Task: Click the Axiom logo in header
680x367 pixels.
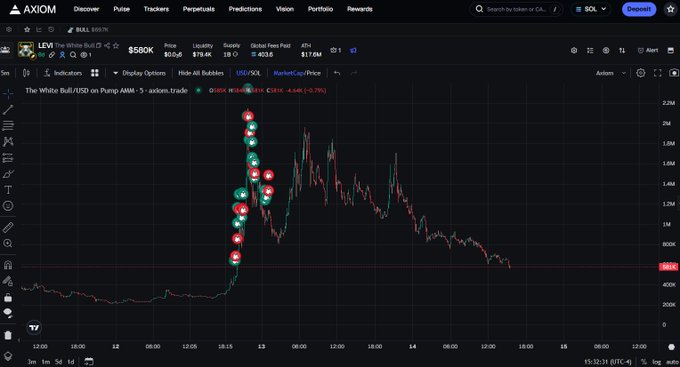Action: [x=33, y=9]
